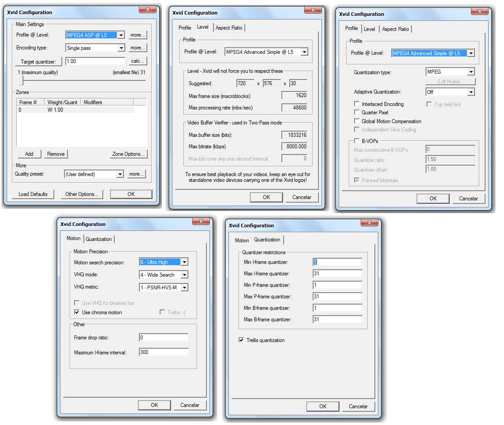Open Profile @ Level dropdown in the Level window

266,52
